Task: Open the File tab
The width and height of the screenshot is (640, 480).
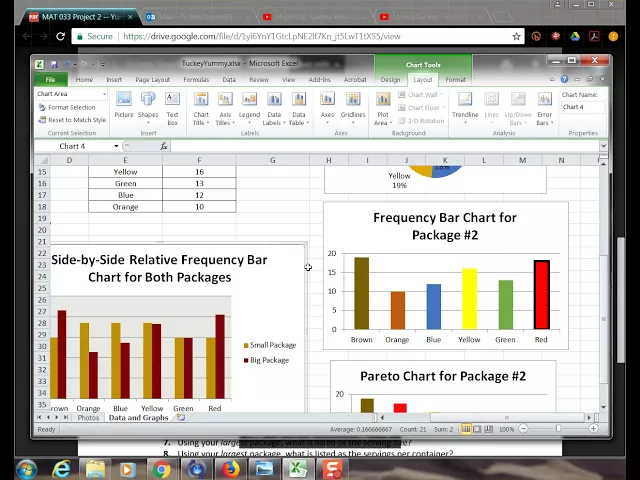Action: click(x=50, y=80)
